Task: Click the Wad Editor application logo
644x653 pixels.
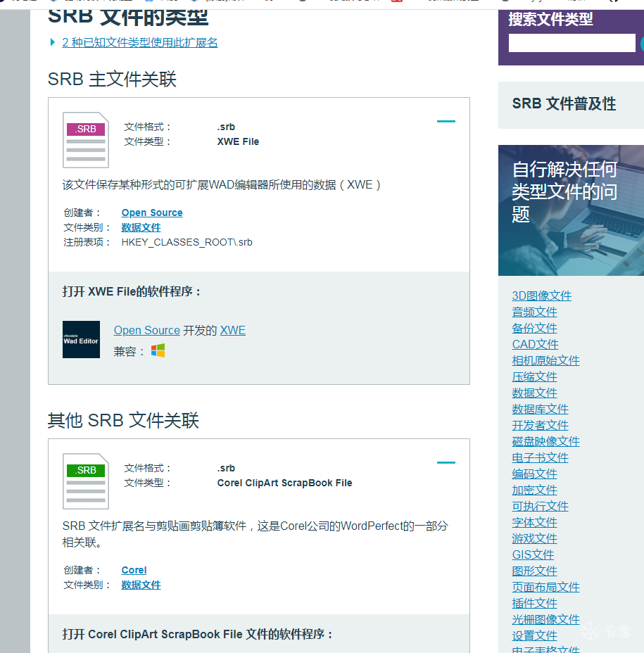Action: click(81, 339)
